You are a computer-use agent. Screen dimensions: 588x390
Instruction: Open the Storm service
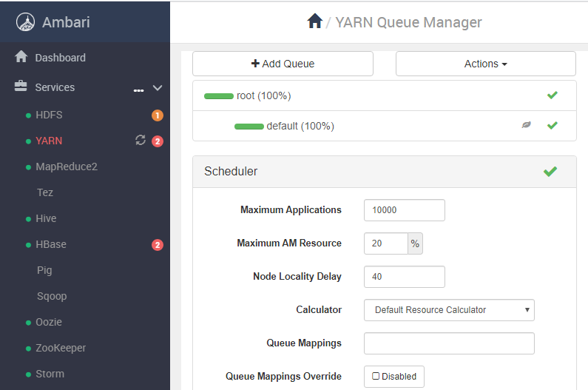coord(50,374)
